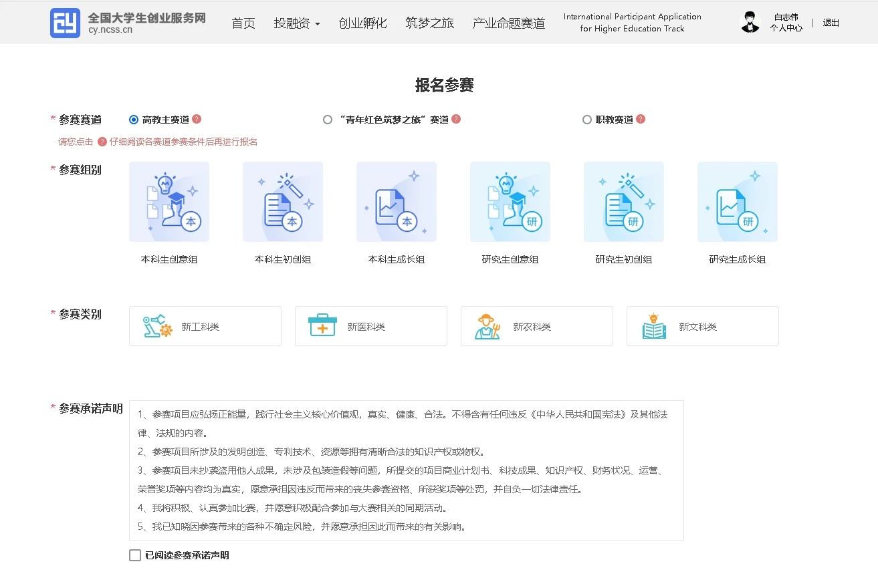This screenshot has height=588, width=878.
Task: Open the user avatar icon
Action: tap(750, 22)
